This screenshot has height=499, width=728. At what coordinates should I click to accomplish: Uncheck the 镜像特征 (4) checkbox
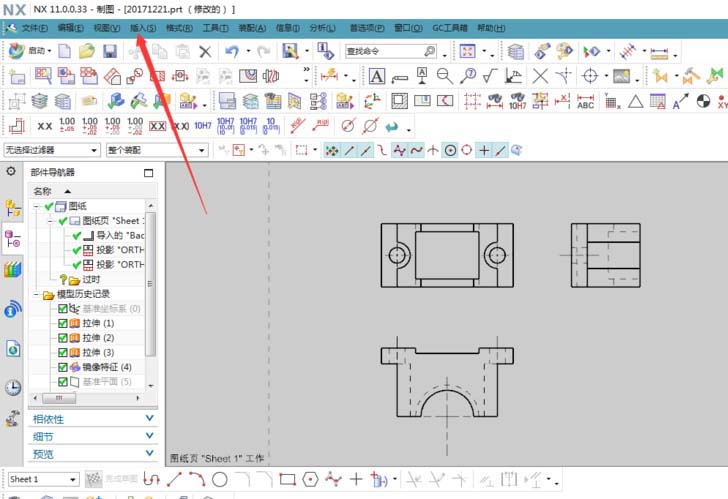[63, 367]
